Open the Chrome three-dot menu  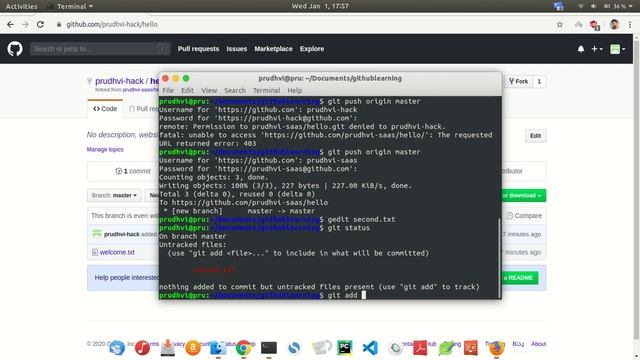(630, 24)
